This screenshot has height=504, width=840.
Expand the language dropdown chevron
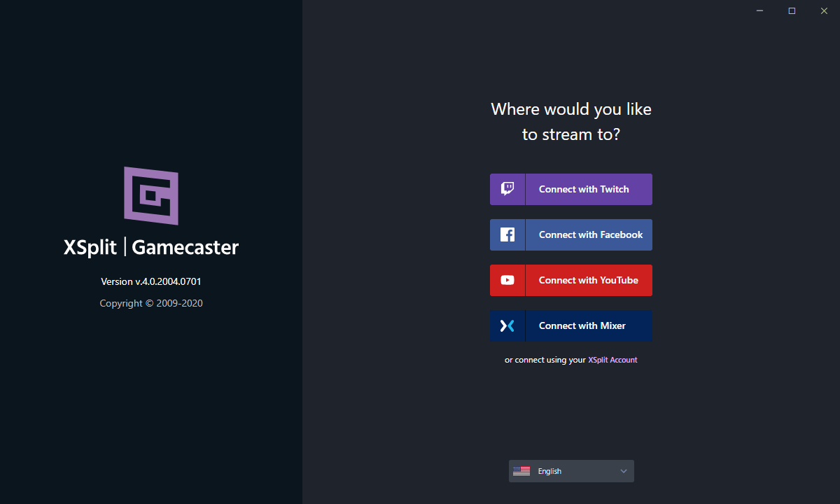pyautogui.click(x=624, y=471)
